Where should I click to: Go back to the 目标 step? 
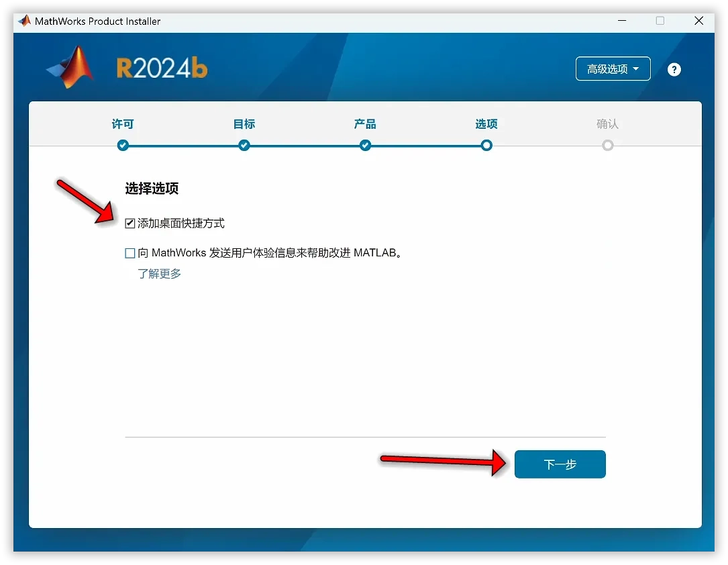(x=244, y=124)
